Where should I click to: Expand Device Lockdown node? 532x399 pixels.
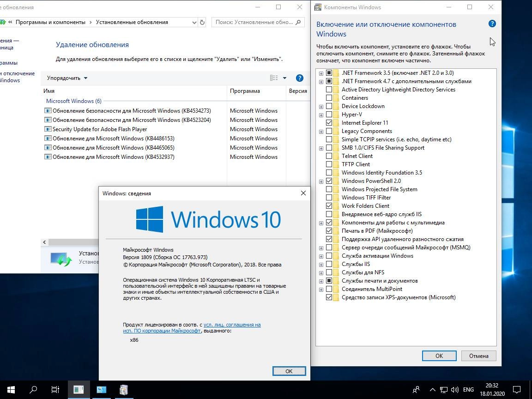click(321, 107)
